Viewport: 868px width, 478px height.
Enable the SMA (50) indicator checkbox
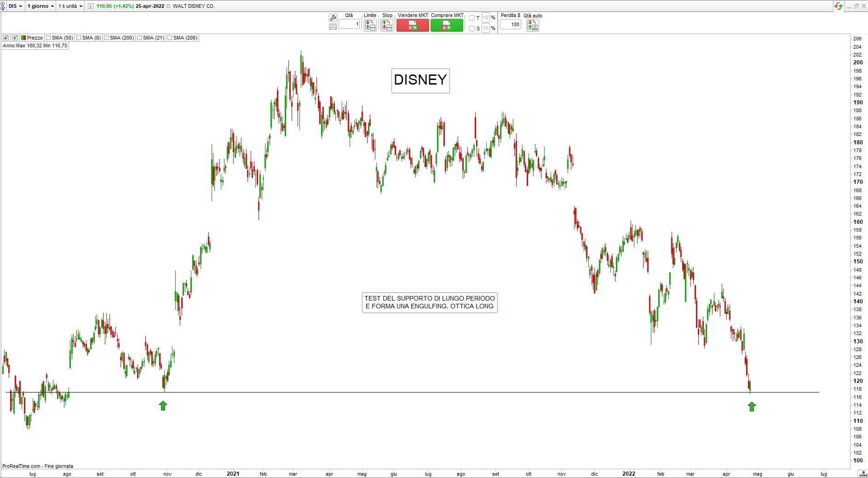(48, 38)
